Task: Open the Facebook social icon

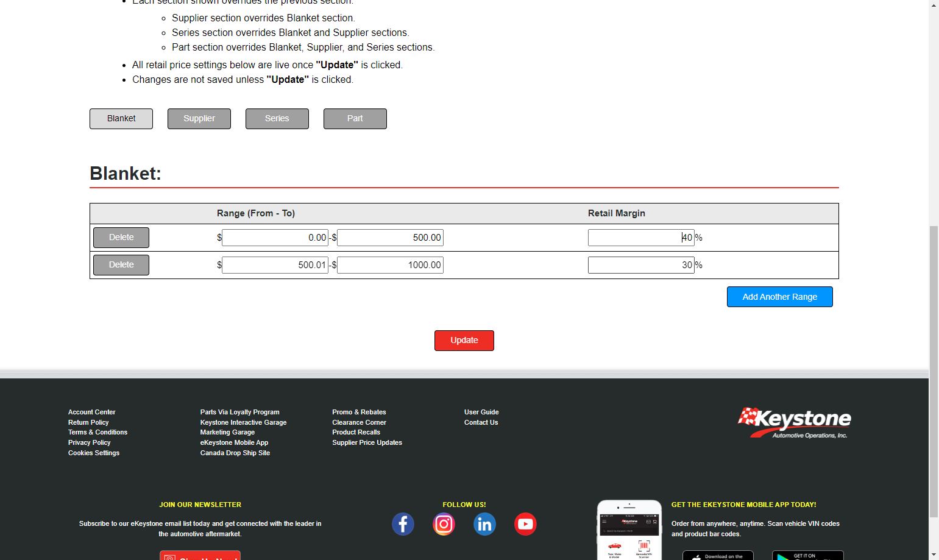Action: click(403, 524)
